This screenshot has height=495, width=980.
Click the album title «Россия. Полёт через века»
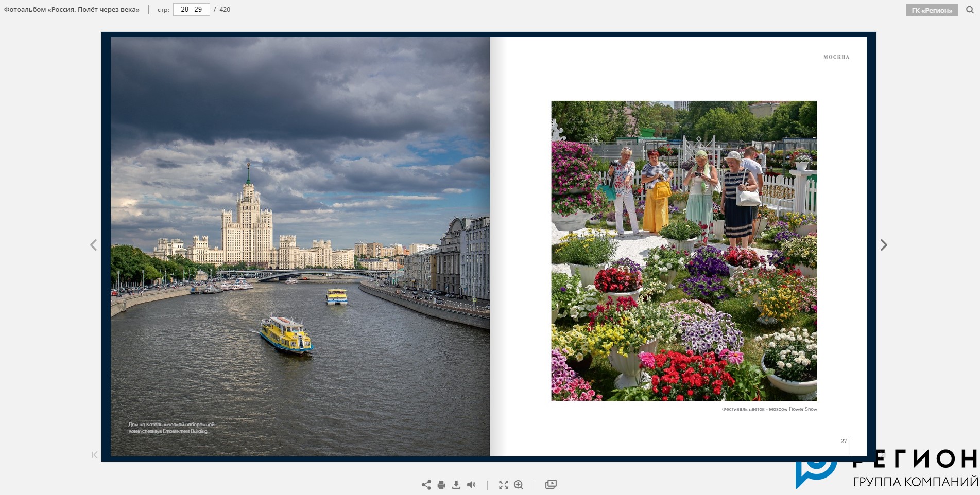click(72, 10)
